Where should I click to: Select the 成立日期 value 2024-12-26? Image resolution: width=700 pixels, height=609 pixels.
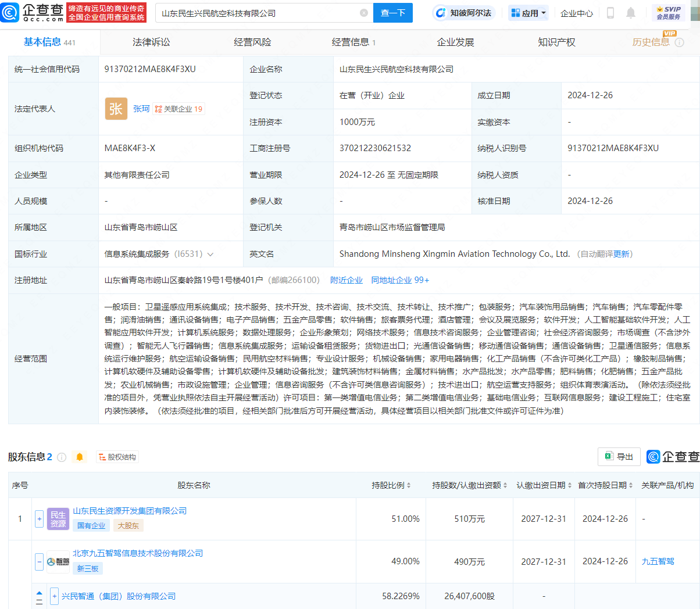[590, 95]
